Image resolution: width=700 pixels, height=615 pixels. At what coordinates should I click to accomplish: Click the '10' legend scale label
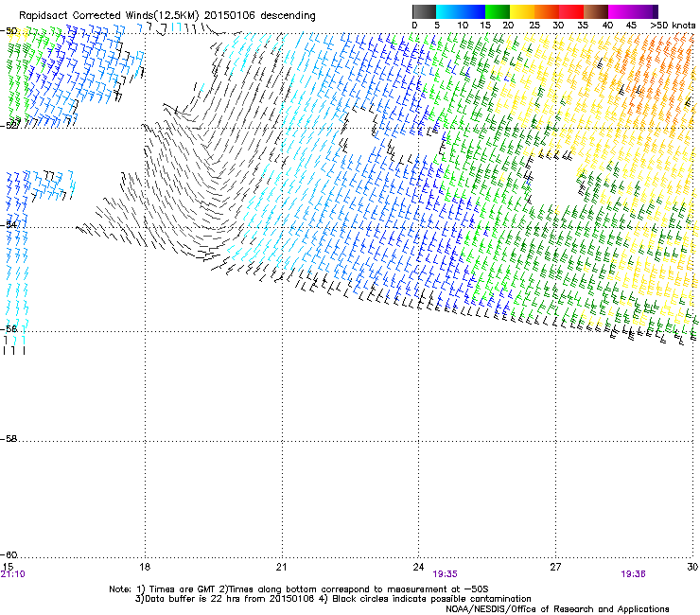click(463, 26)
